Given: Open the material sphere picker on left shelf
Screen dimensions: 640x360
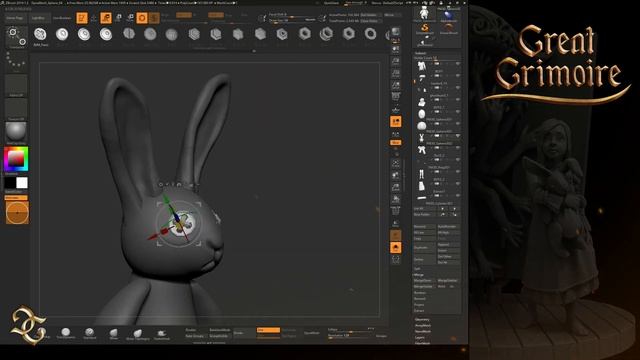Looking at the screenshot, I should pos(16,133).
